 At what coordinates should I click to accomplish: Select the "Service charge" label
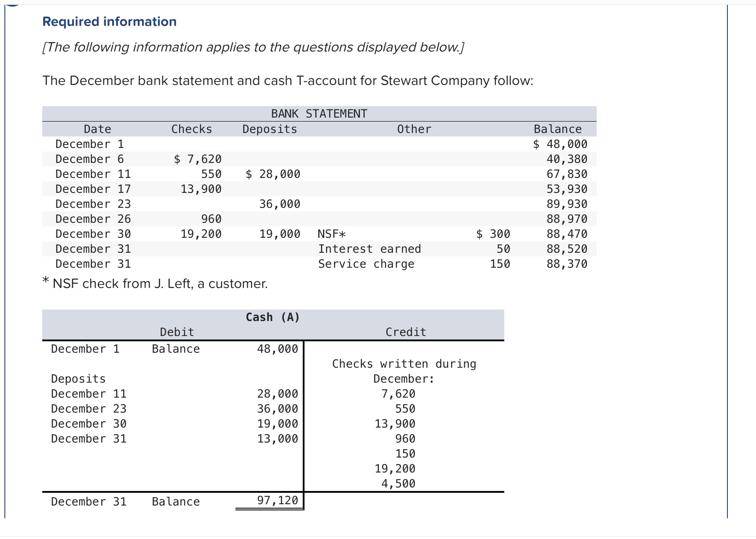pyautogui.click(x=366, y=264)
